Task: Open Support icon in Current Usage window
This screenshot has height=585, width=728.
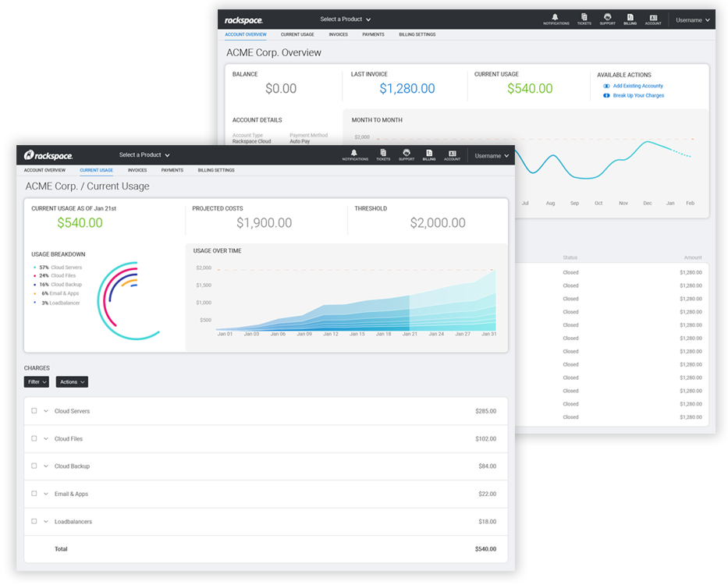Action: (407, 155)
